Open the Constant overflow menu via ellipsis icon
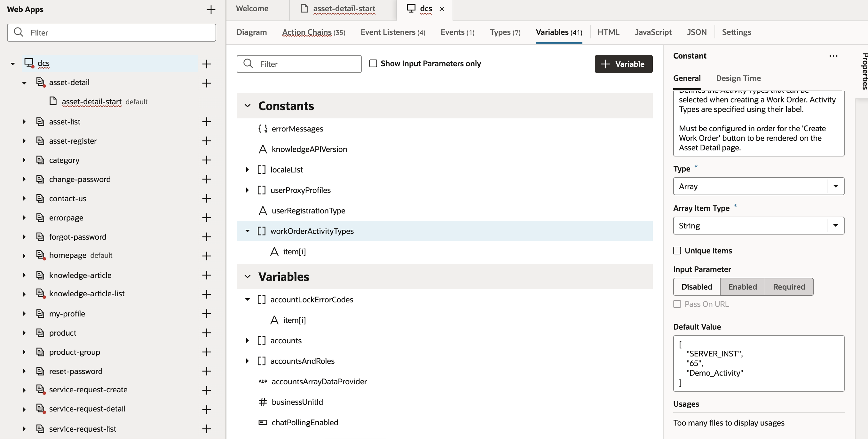The image size is (868, 439). [834, 56]
